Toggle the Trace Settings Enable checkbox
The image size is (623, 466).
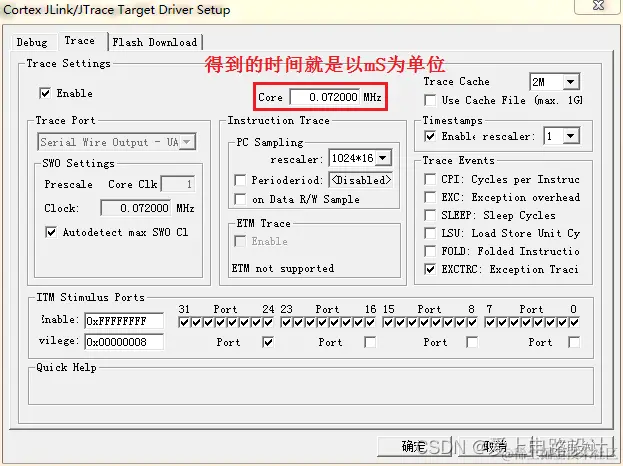tap(45, 93)
